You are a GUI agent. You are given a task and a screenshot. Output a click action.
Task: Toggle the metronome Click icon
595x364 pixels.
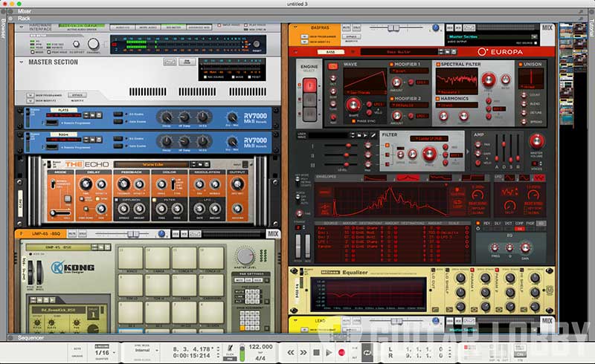coord(230,348)
